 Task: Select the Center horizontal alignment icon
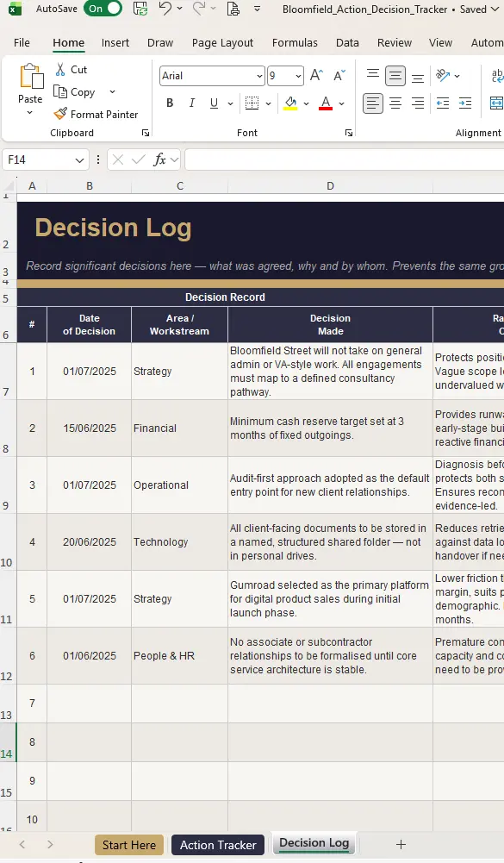click(395, 103)
